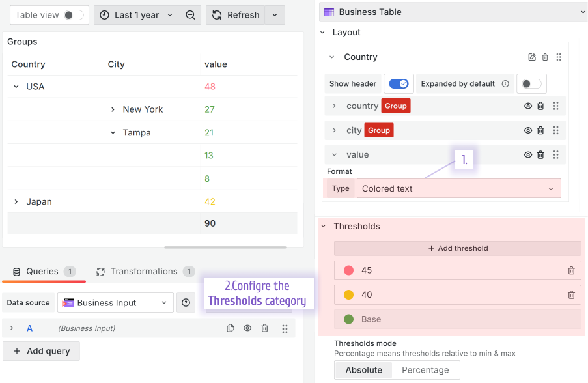Delete the city group column
This screenshot has height=383, width=588.
click(x=540, y=130)
